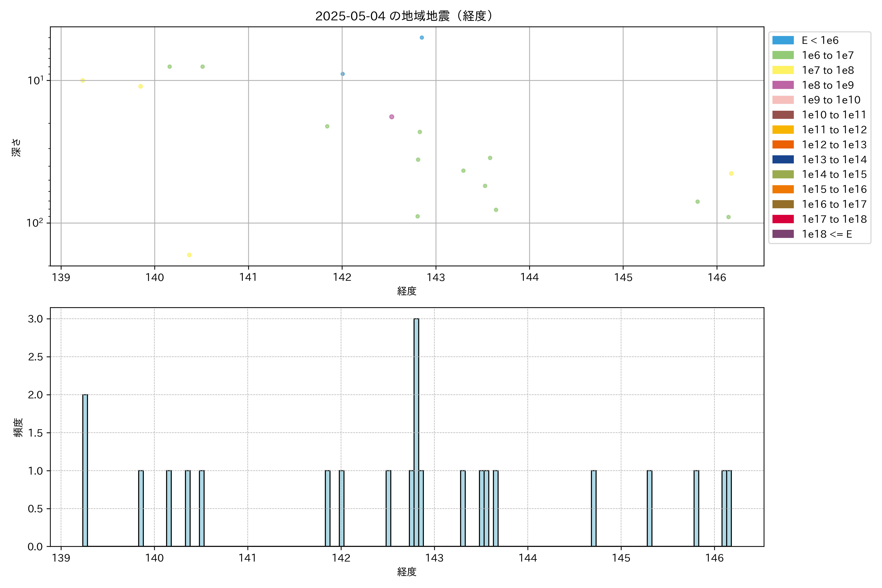Click the purple scatter point near longitude 142.5
This screenshot has height=588, width=882.
tap(392, 117)
